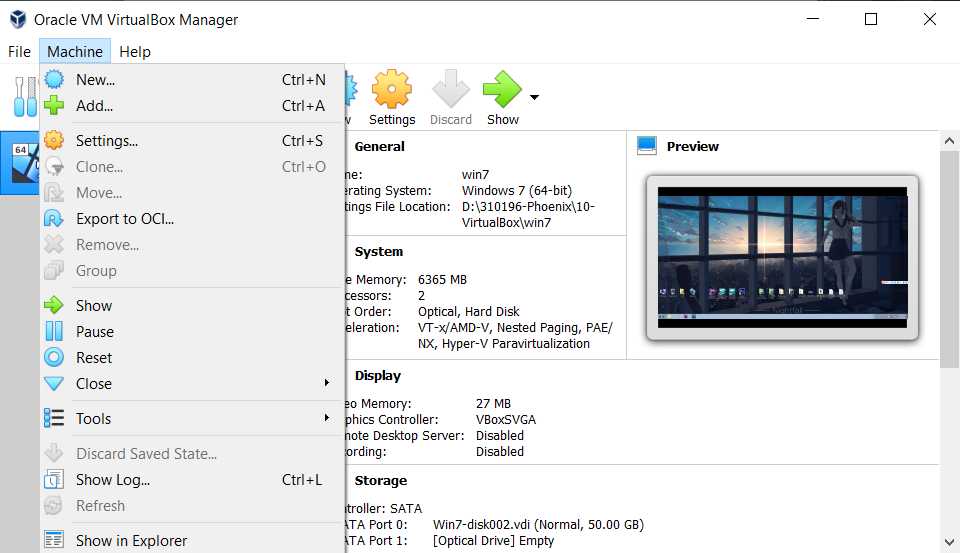The width and height of the screenshot is (960, 553).
Task: Expand the Close submenu arrow
Action: click(326, 383)
